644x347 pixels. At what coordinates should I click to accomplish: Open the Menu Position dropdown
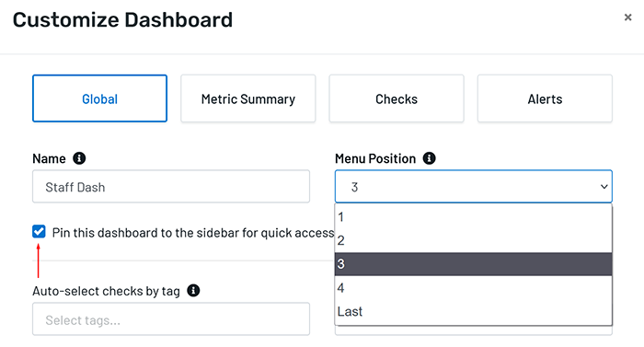tap(473, 187)
